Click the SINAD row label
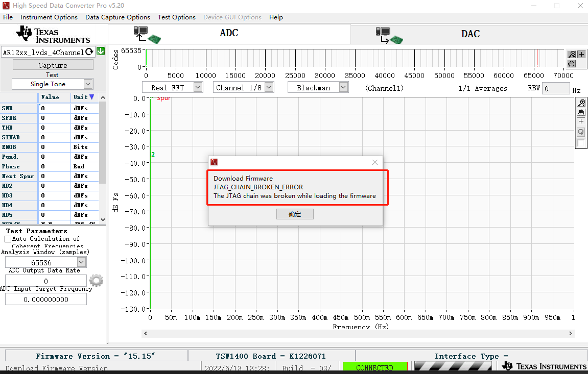Screen dimensions: 588x374 pos(19,137)
